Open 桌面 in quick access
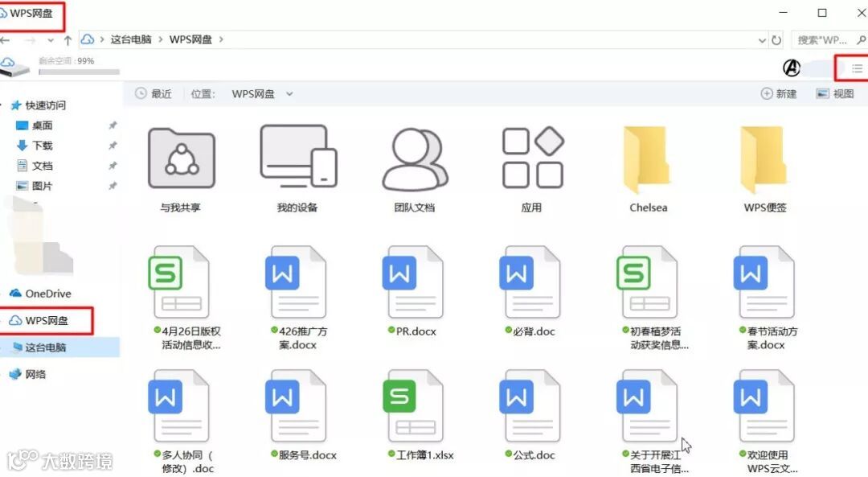 [35, 125]
